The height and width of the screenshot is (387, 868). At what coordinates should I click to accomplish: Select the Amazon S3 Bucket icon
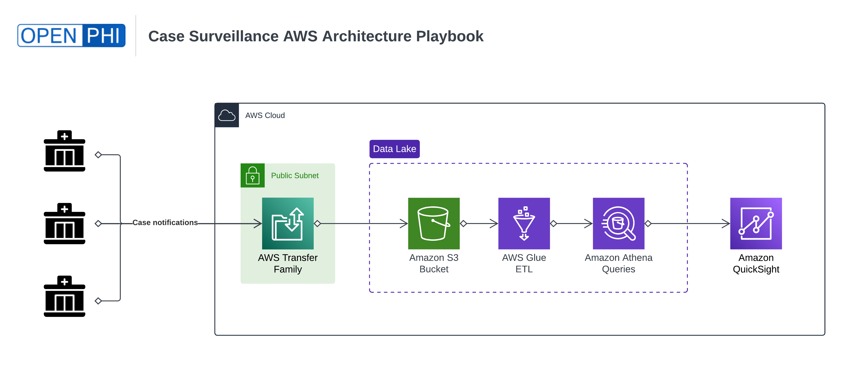[434, 224]
